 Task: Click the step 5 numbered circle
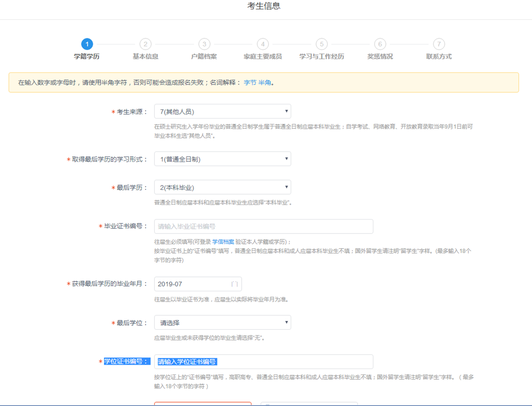coord(321,44)
